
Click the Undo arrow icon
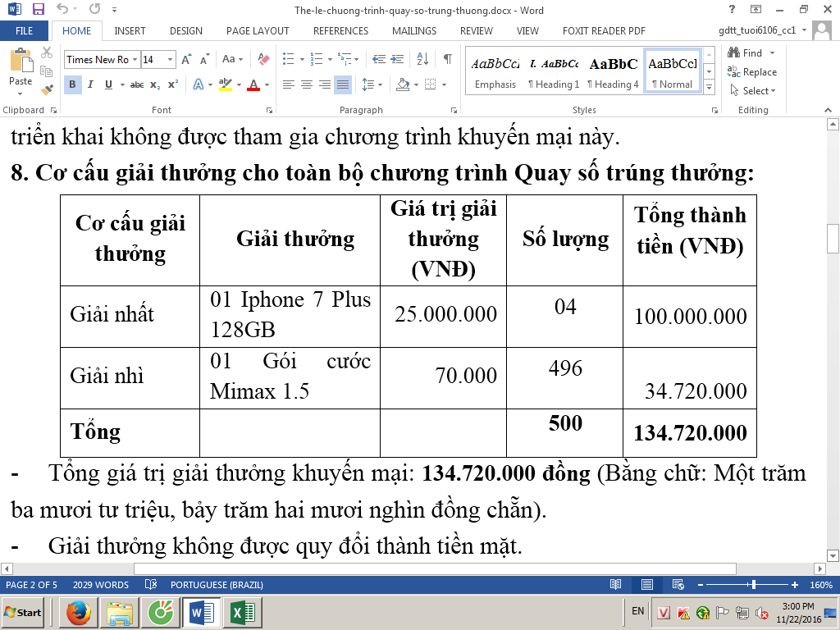point(62,9)
